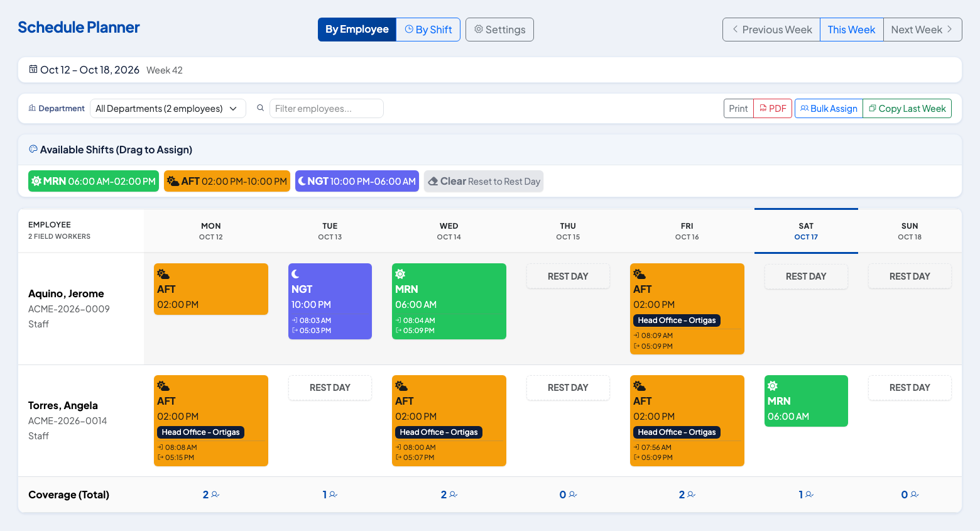Click the sun icon on Torres's Saturday MRN shift
The width and height of the screenshot is (980, 531).
[773, 386]
